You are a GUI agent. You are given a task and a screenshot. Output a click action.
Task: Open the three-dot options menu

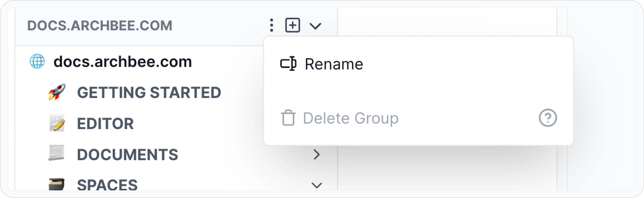(272, 25)
